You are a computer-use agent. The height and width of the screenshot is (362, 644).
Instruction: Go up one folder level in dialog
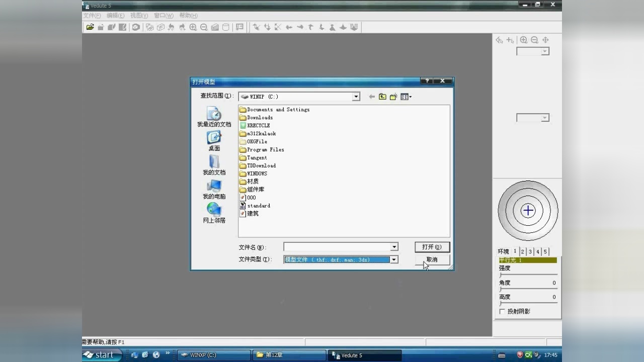[382, 97]
